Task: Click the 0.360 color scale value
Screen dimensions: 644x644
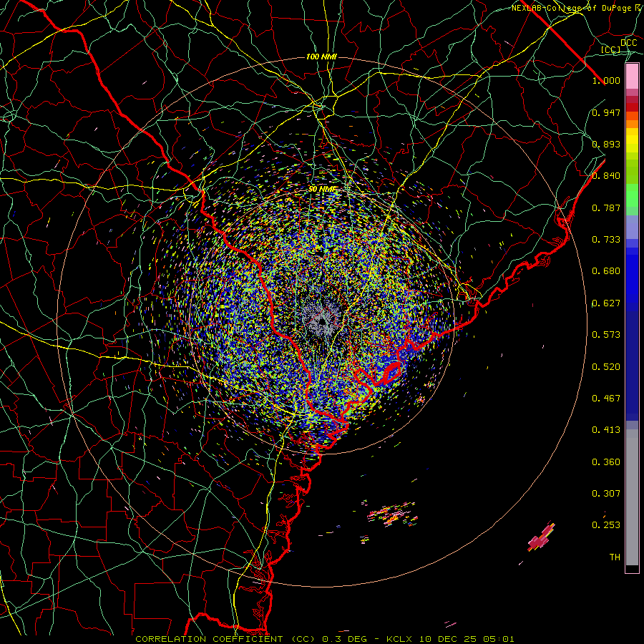Action: pos(606,462)
